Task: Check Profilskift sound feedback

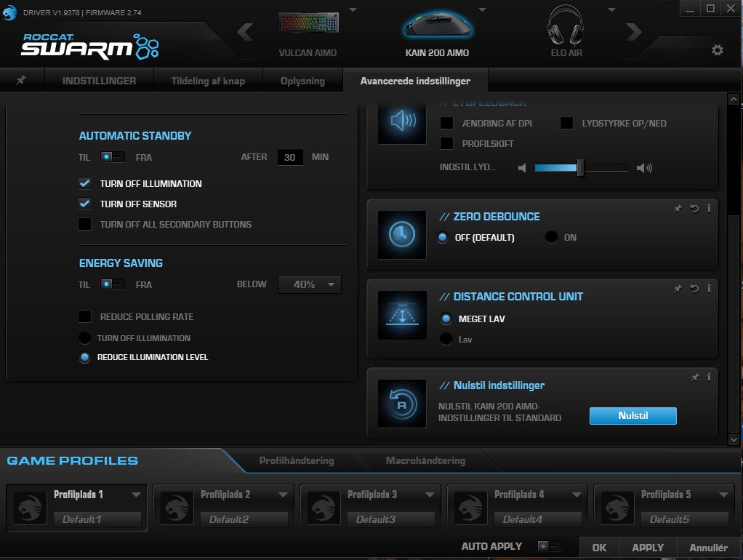Action: tap(447, 143)
